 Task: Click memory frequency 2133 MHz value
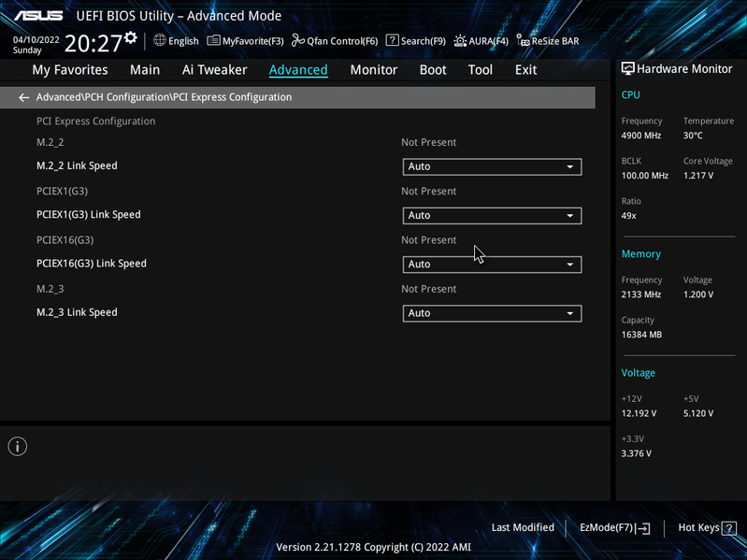[641, 294]
